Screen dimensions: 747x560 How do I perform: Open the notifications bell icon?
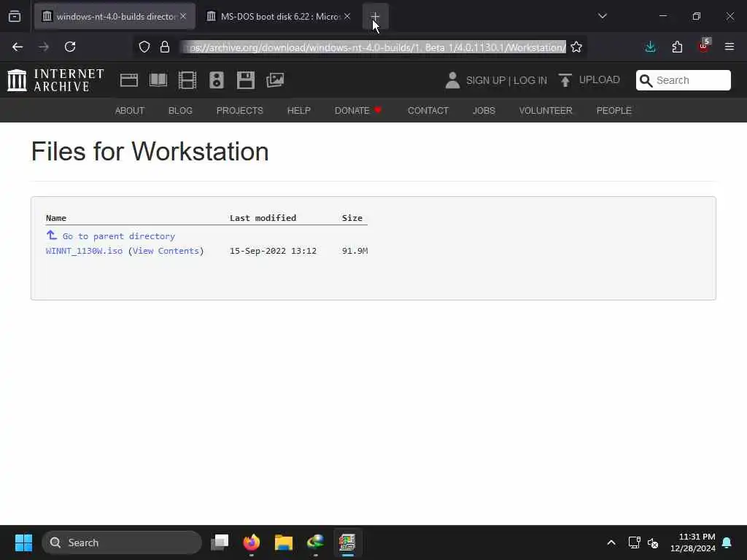(727, 542)
